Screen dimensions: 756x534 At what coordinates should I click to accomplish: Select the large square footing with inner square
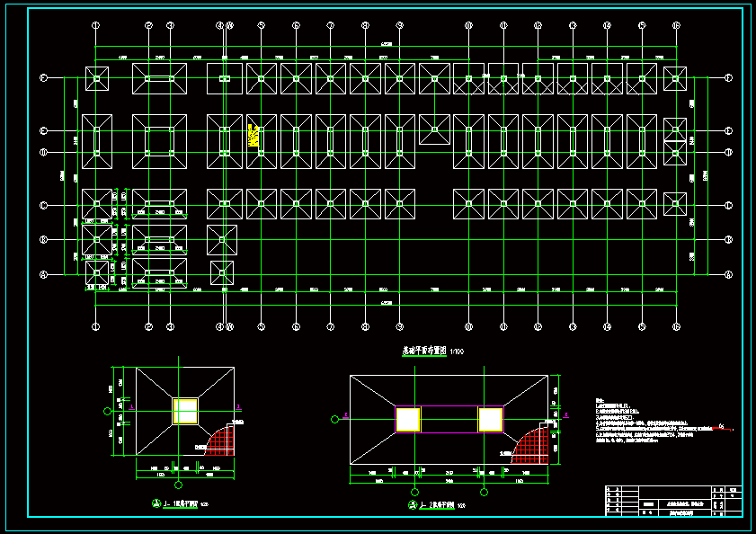[x=159, y=141]
